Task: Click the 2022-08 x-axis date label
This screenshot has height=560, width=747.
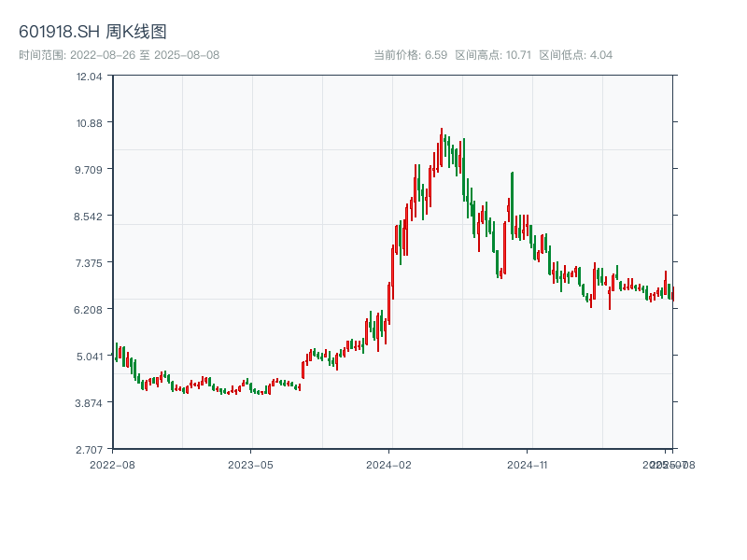Action: point(112,464)
